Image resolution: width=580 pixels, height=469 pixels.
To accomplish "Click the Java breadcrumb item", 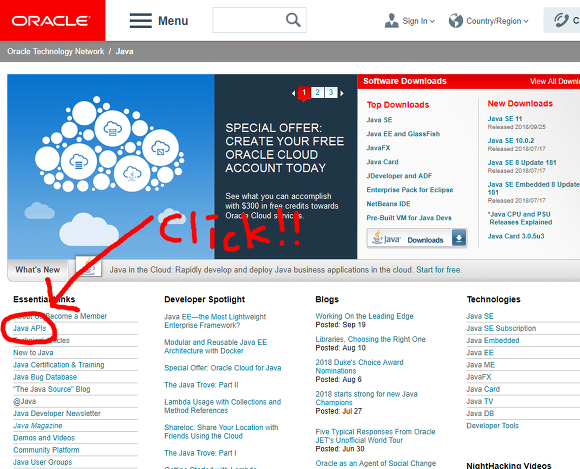I will pos(124,51).
